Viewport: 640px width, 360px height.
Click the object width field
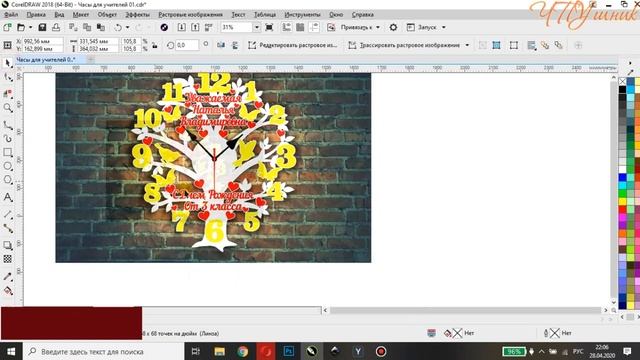[x=98, y=41]
